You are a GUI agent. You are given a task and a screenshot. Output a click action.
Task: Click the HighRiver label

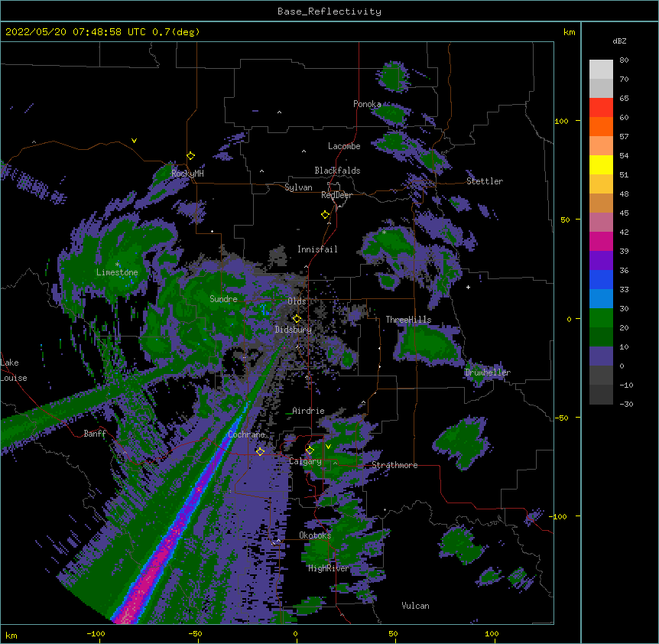click(x=329, y=568)
